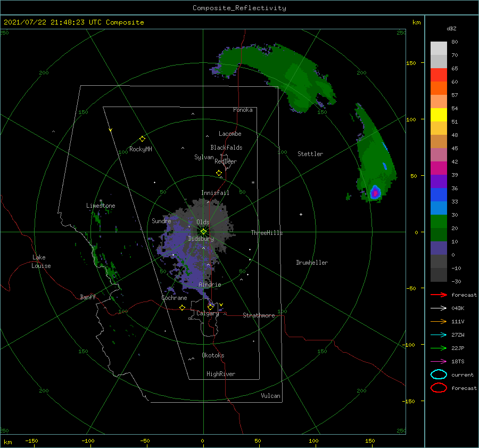Click the Lacombe city label

[230, 134]
